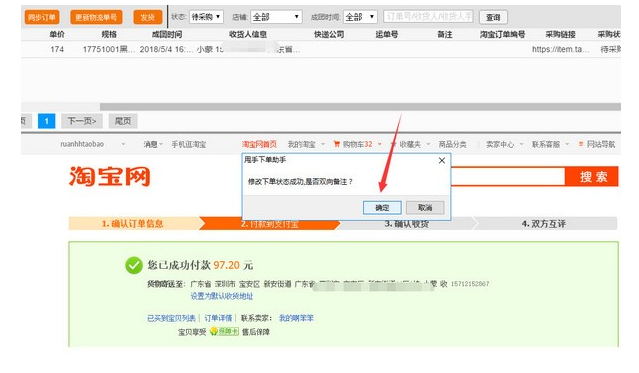This screenshot has width=639, height=373.
Task: Click the Taobao search input field
Action: point(507,177)
